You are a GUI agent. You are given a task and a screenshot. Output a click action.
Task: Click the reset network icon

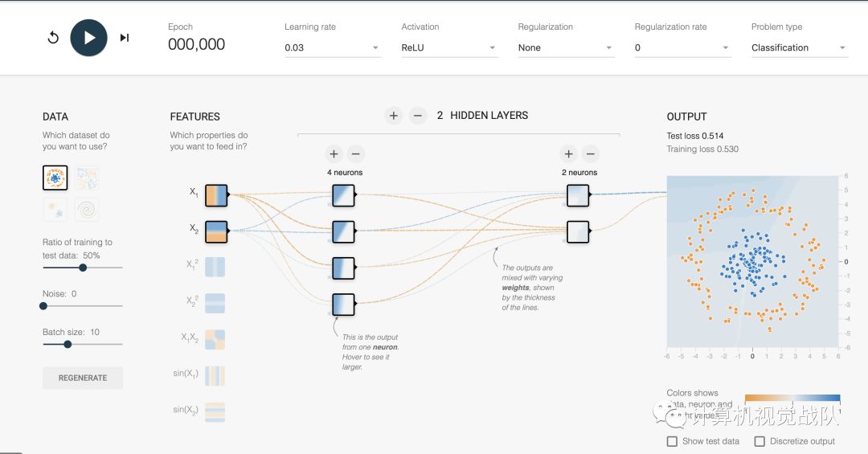click(53, 38)
